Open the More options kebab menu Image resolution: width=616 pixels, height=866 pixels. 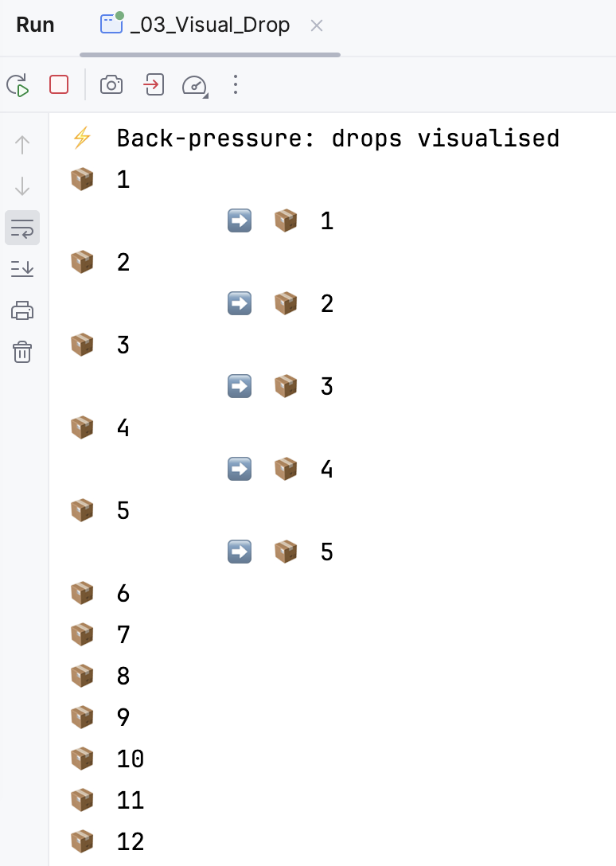coord(236,84)
